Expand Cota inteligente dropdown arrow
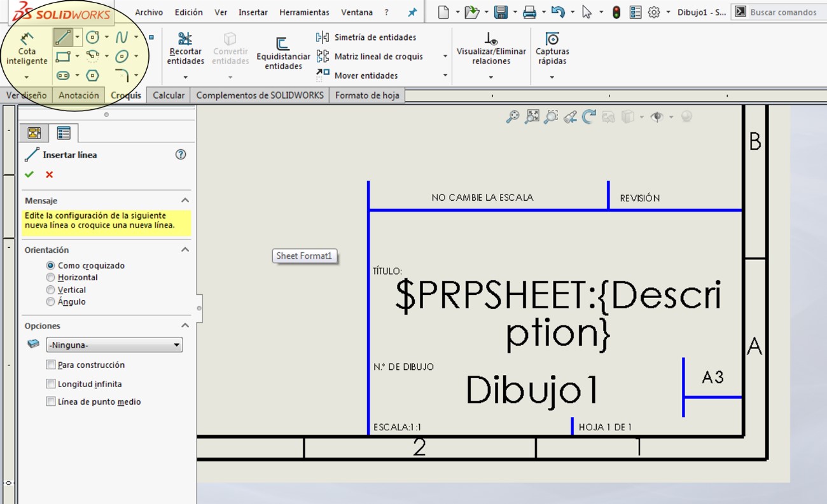Screen dimensions: 827x504 coord(27,77)
